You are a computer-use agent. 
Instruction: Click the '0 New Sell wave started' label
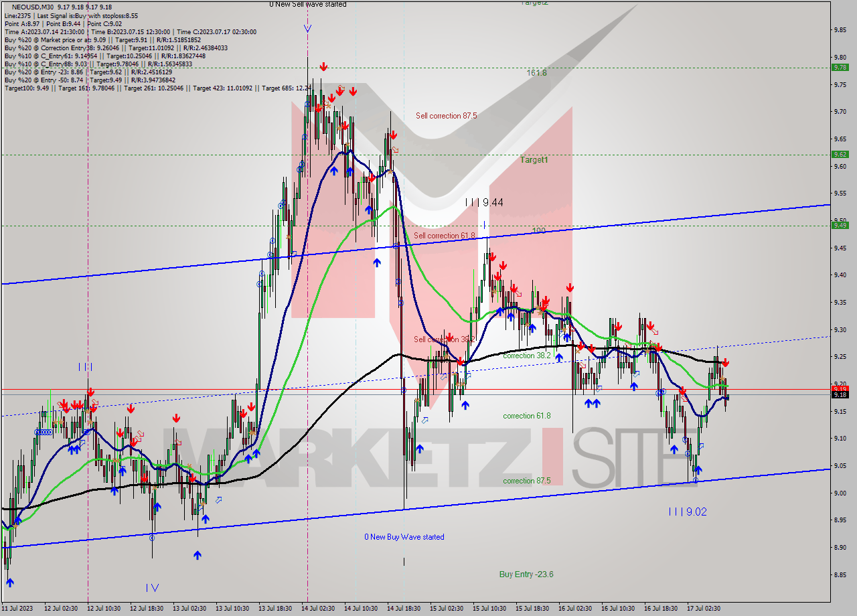[308, 4]
